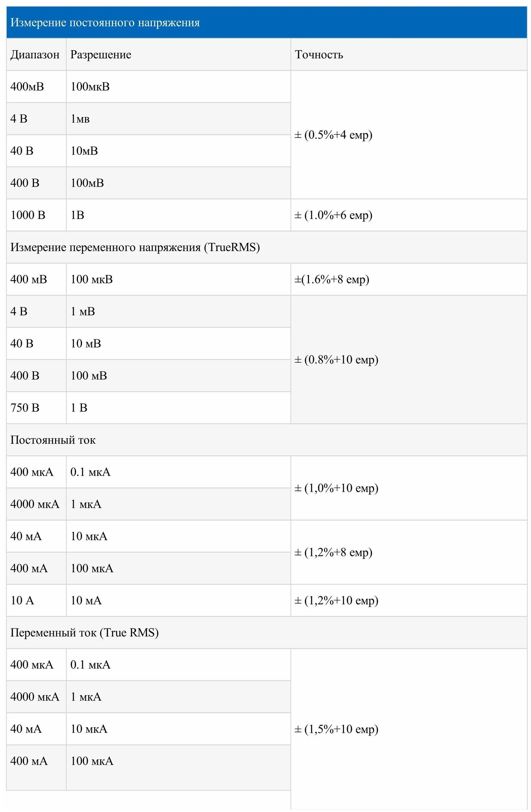Image resolution: width=531 pixels, height=812 pixels.
Task: Click the "± (1,2%+8 емр)" accuracy cell
Action: (x=334, y=552)
